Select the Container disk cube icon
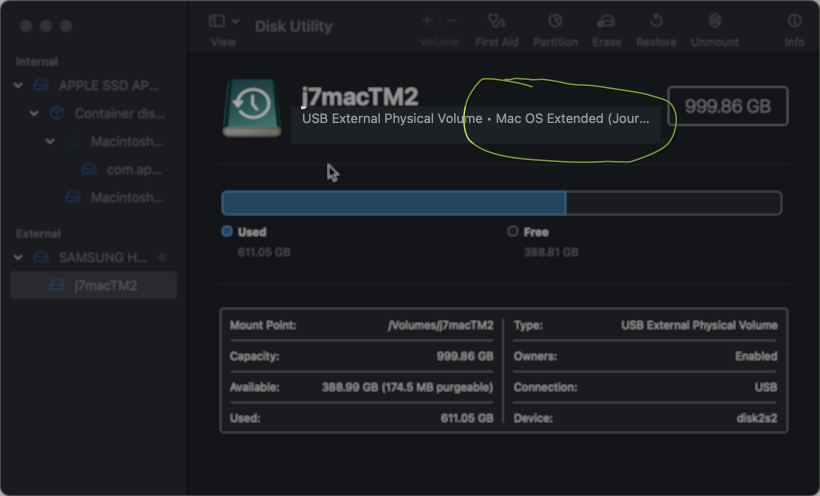The width and height of the screenshot is (820, 496). coord(56,114)
